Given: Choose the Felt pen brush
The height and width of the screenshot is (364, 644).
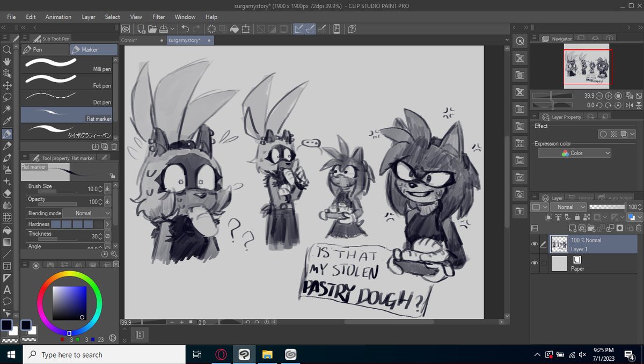Looking at the screenshot, I should [x=67, y=81].
